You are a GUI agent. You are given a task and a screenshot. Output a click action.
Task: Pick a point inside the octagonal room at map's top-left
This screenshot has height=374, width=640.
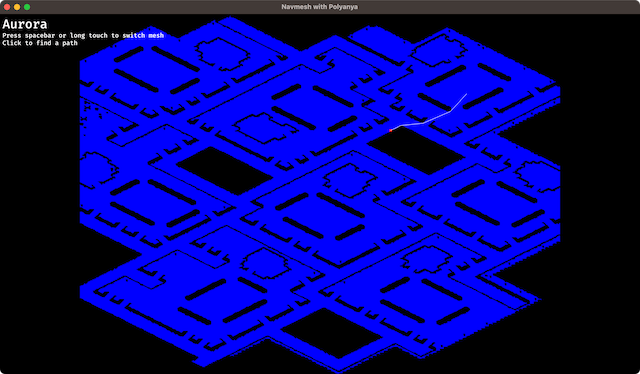(223, 53)
